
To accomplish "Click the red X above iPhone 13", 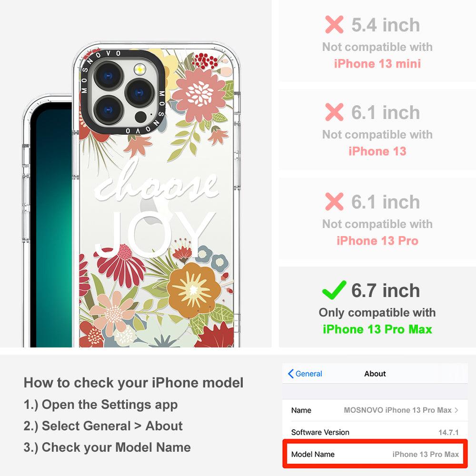I will 334,112.
